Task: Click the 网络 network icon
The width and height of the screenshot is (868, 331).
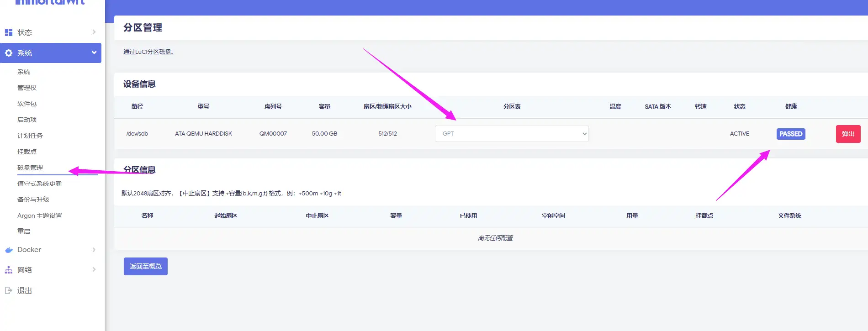Action: point(9,270)
